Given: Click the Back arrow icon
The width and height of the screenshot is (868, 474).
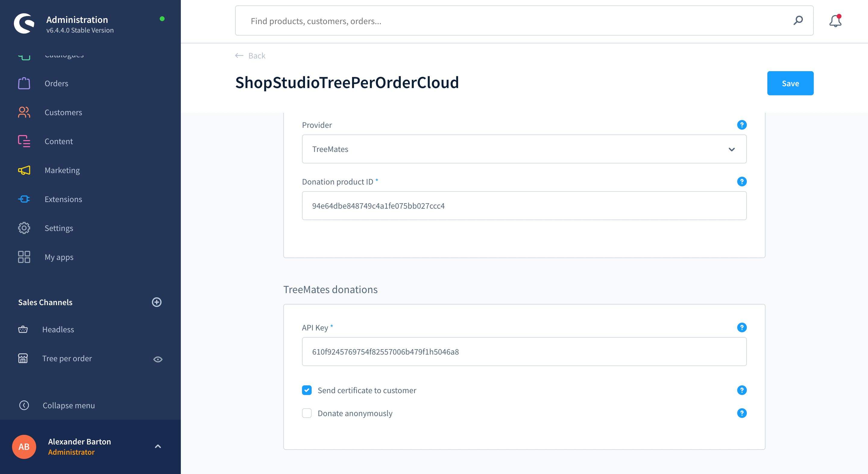Looking at the screenshot, I should (239, 55).
